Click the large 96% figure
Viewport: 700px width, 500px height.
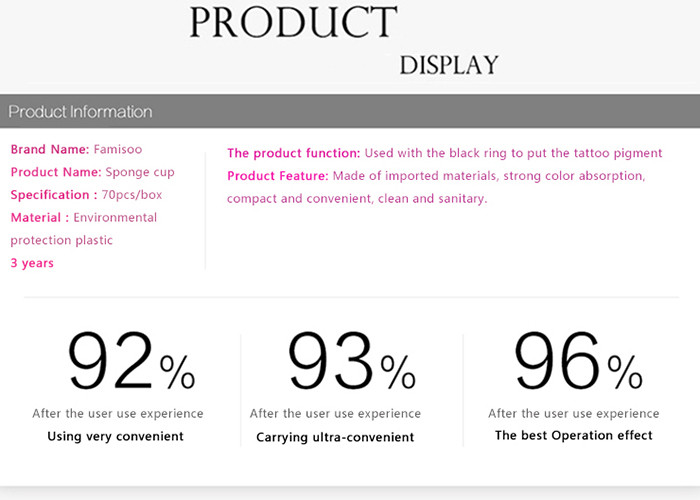point(579,361)
